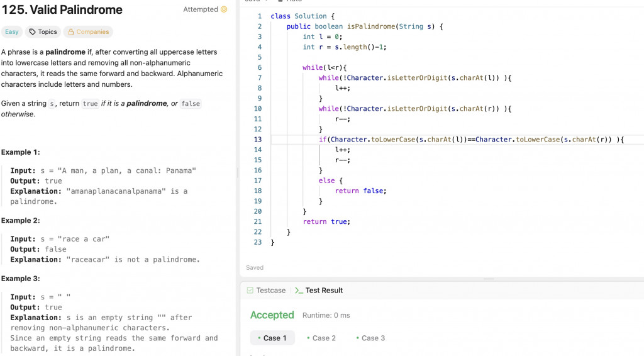The image size is (644, 356).
Task: Click line number 13 in gutter
Action: click(257, 139)
